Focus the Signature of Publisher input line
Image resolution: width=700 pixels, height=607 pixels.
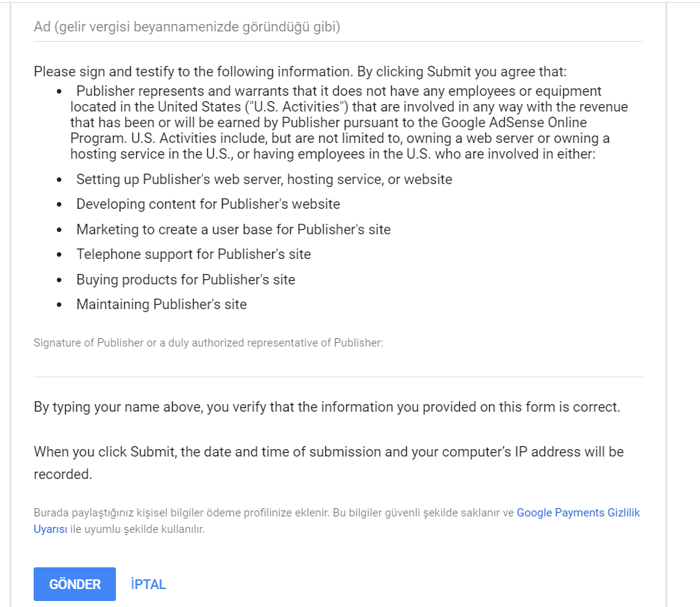338,365
